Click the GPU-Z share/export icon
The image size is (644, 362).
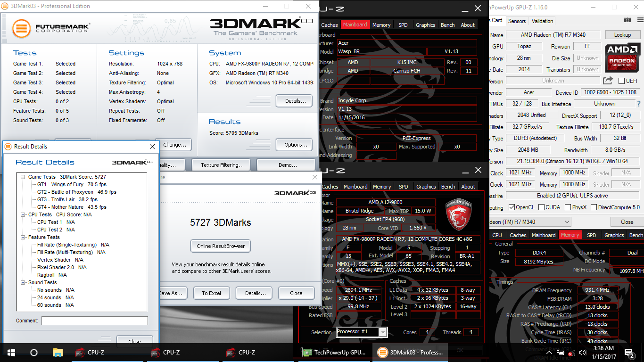pos(608,81)
